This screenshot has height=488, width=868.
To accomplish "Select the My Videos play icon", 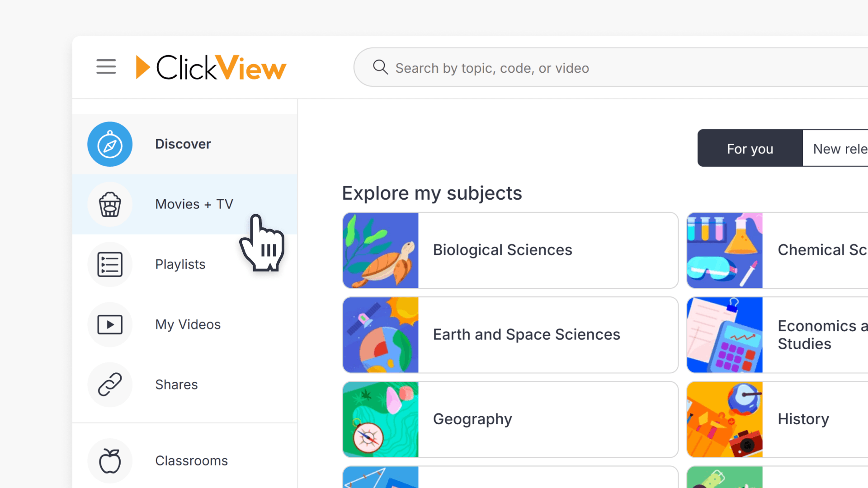I will pos(110,324).
